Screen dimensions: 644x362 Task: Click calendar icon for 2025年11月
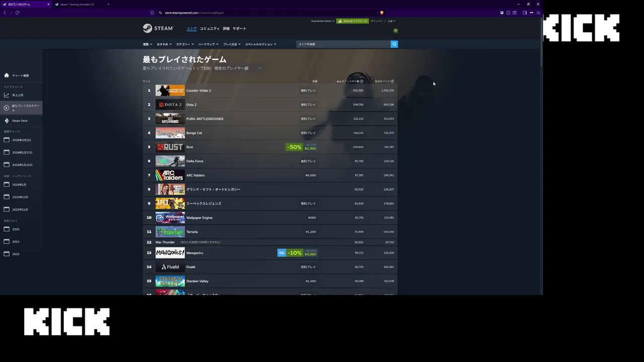click(x=7, y=209)
